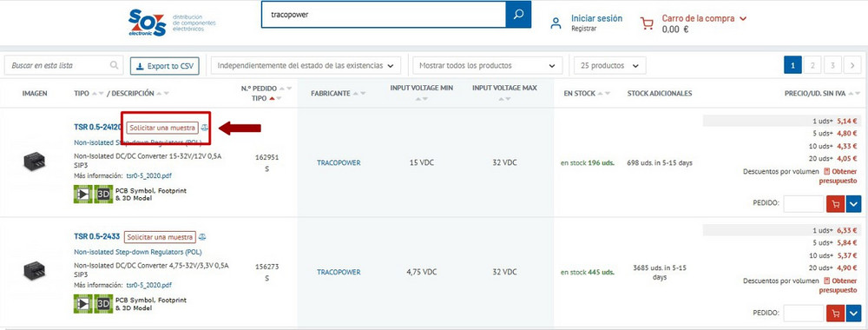Sort by Input Voltage Min arrows

point(422,99)
